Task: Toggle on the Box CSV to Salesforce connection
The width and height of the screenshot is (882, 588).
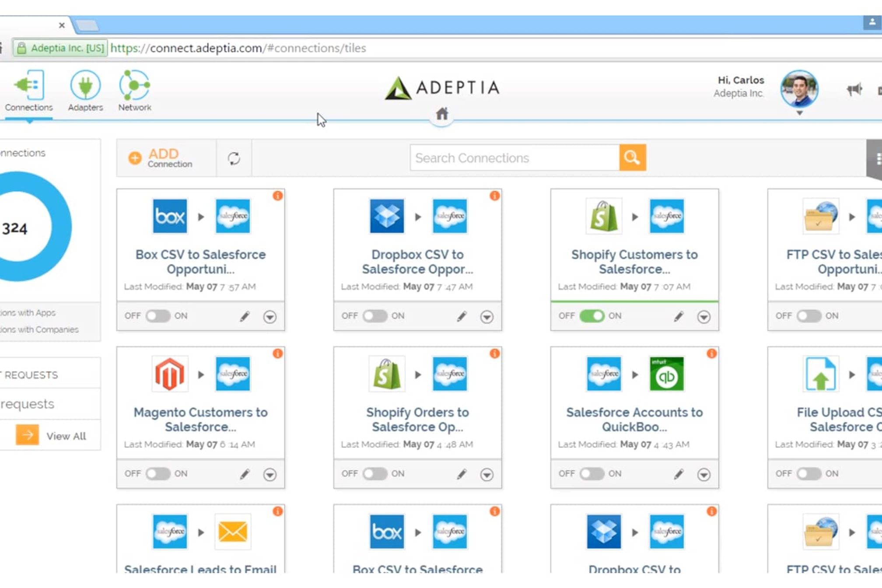Action: pos(157,316)
